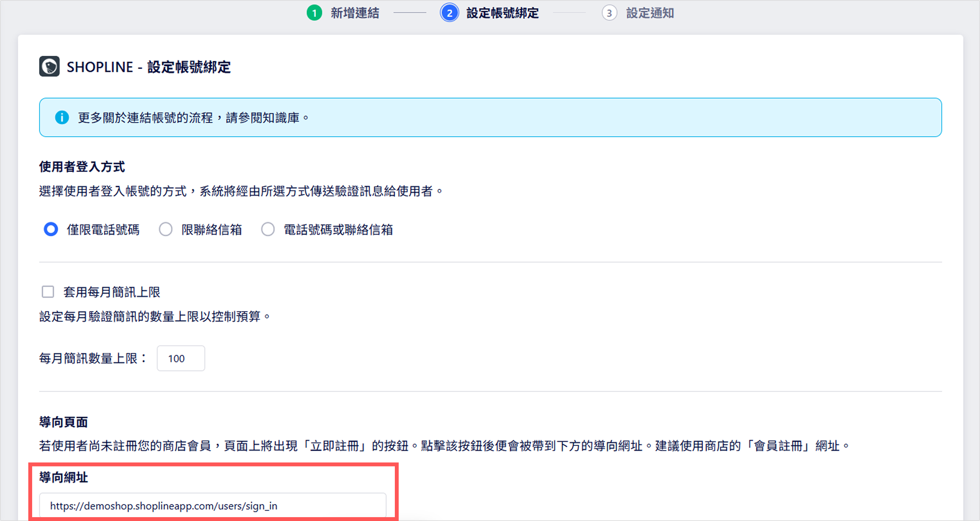Click the step 2 blue circle icon
Viewport: 980px width, 521px height.
pyautogui.click(x=449, y=13)
